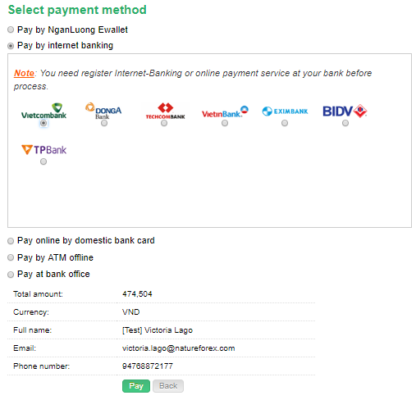Click the orange Note link
This screenshot has width=416, height=400.
(x=24, y=73)
